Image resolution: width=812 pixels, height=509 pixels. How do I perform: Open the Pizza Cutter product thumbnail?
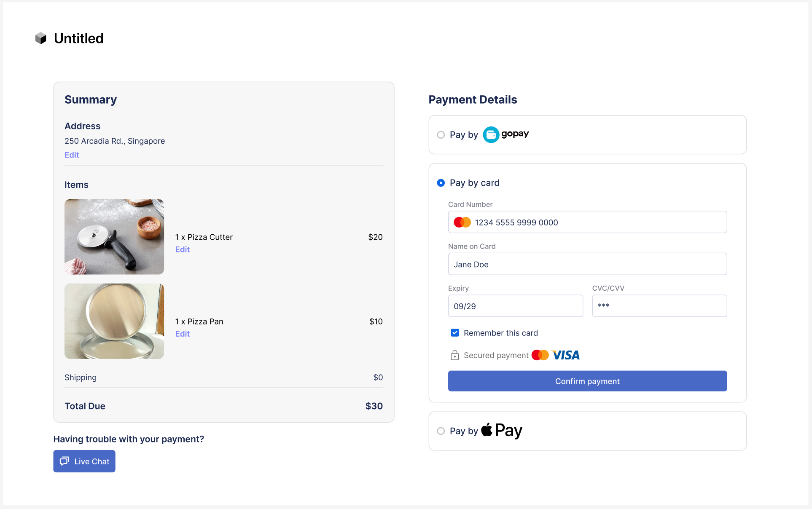pos(114,237)
